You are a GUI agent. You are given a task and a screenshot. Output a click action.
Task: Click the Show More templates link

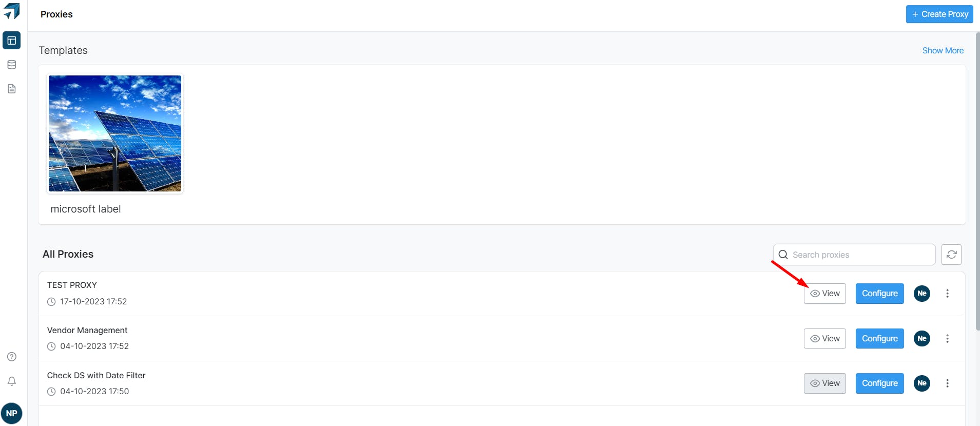point(943,50)
